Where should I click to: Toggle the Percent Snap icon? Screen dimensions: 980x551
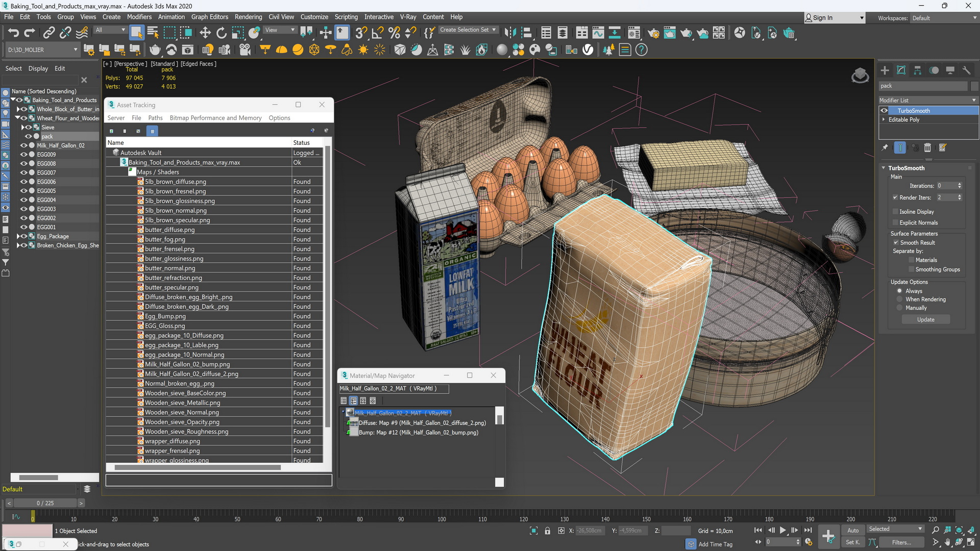pos(394,33)
